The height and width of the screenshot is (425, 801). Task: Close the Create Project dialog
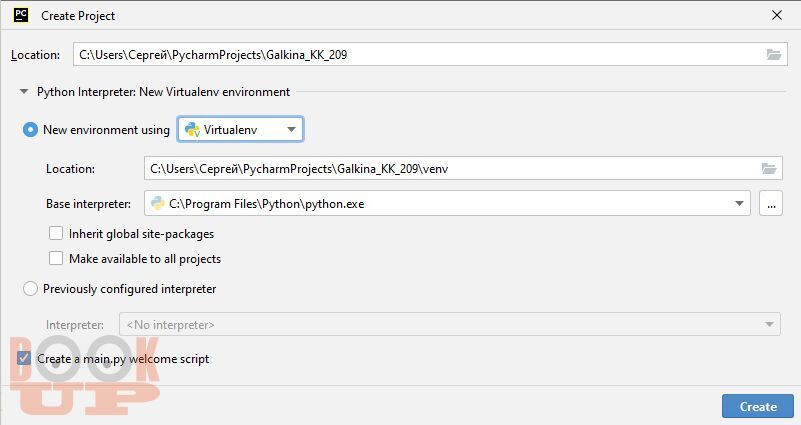click(776, 15)
